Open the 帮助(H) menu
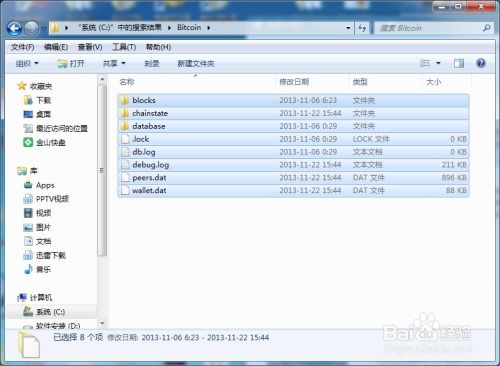This screenshot has width=500, height=366. click(x=158, y=47)
